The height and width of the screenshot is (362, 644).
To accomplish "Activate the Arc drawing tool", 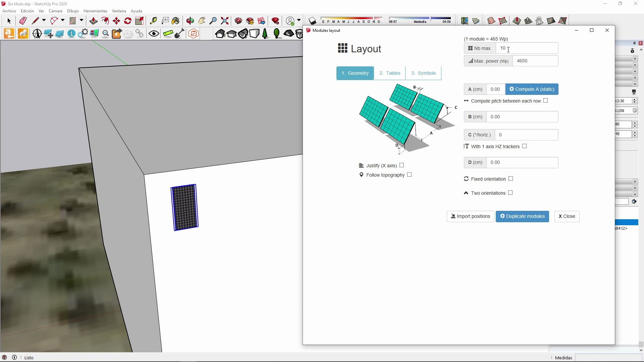I will [54, 21].
